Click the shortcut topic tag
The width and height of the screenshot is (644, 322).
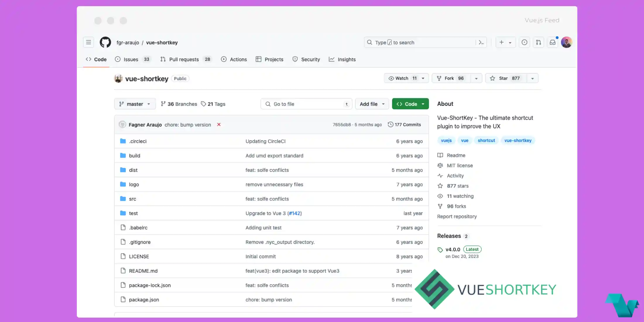point(486,141)
